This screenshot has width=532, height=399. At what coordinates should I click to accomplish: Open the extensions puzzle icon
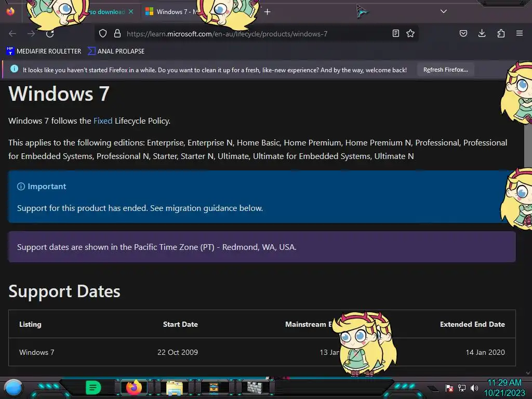(501, 33)
